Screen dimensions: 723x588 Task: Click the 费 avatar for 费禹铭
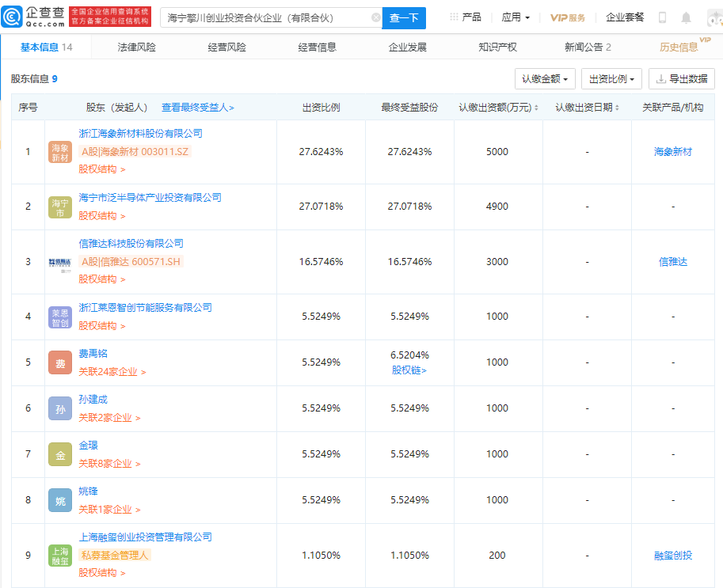60,362
